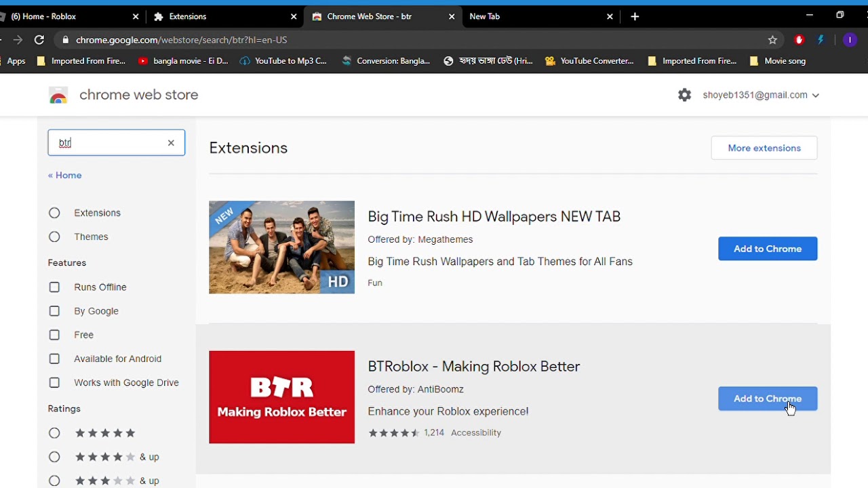Viewport: 868px width, 488px height.
Task: Go back via the « Home link
Action: (64, 175)
